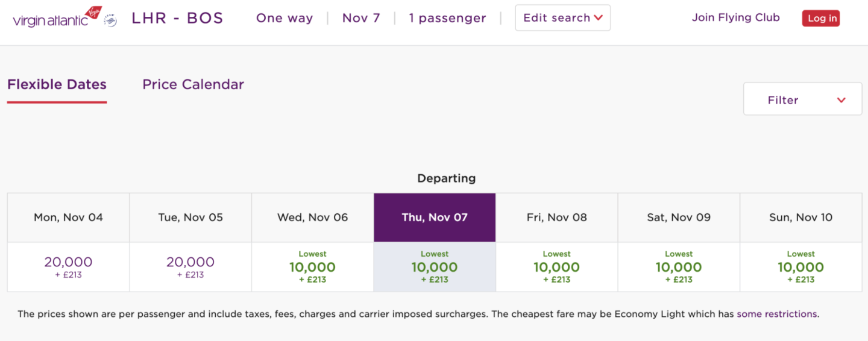Image resolution: width=868 pixels, height=341 pixels.
Task: Click the Nov 7 date in header
Action: pos(361,18)
